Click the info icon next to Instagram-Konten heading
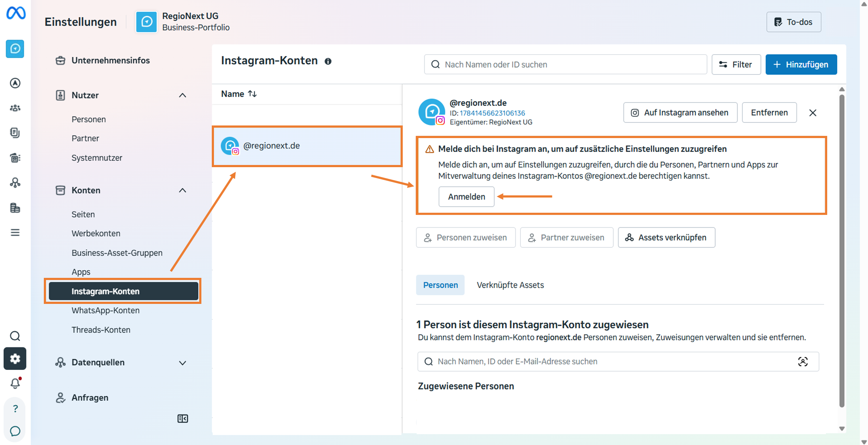Screen dimensions: 868x445 (x=328, y=61)
